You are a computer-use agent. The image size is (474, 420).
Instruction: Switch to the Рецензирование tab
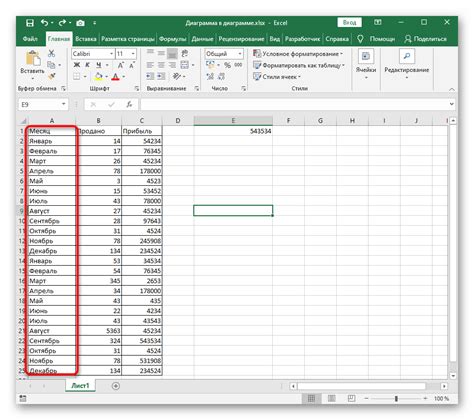point(241,39)
